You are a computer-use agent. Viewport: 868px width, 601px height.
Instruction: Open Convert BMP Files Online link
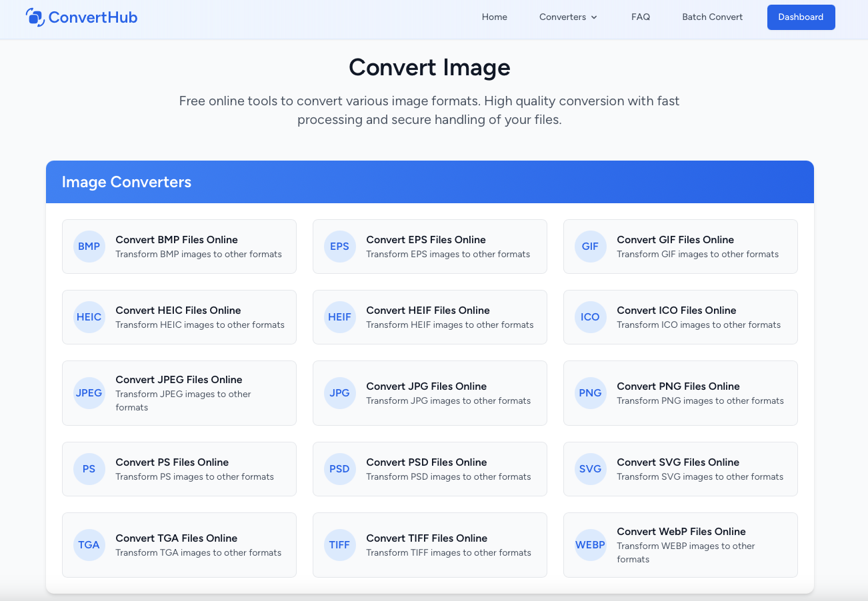pos(177,240)
